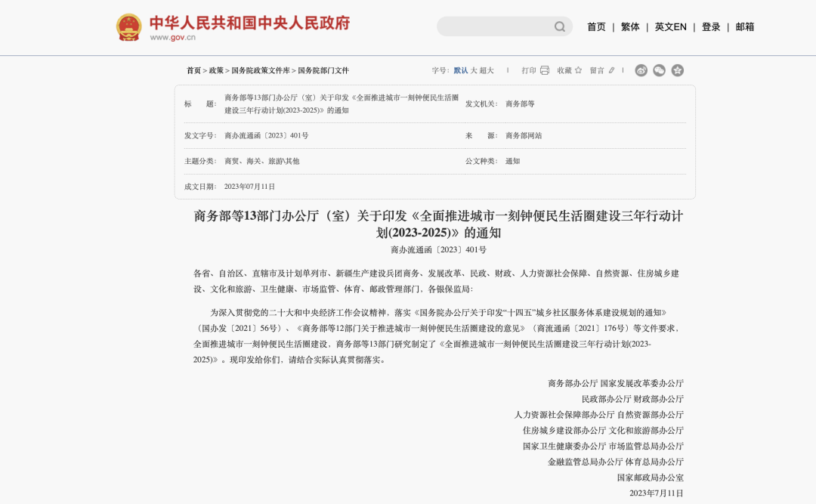
Task: Click signature line 金融监管总局办公厅 体育总局办公厅
Action: [x=616, y=462]
